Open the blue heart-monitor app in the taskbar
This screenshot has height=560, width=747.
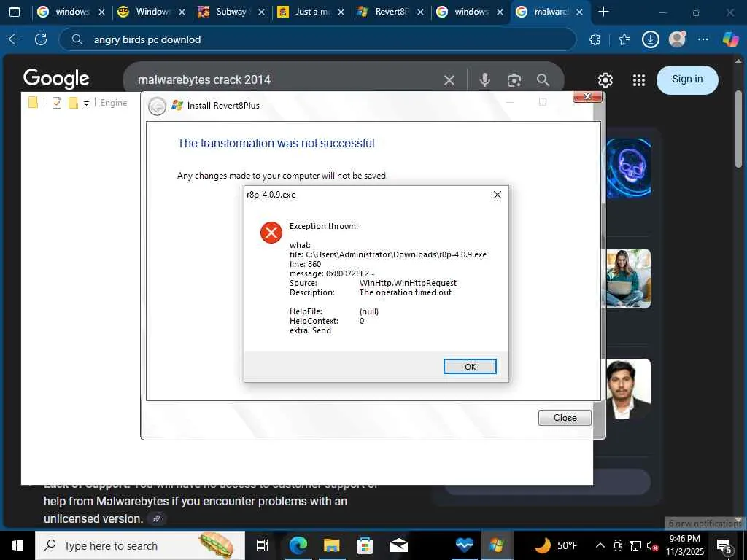463,545
